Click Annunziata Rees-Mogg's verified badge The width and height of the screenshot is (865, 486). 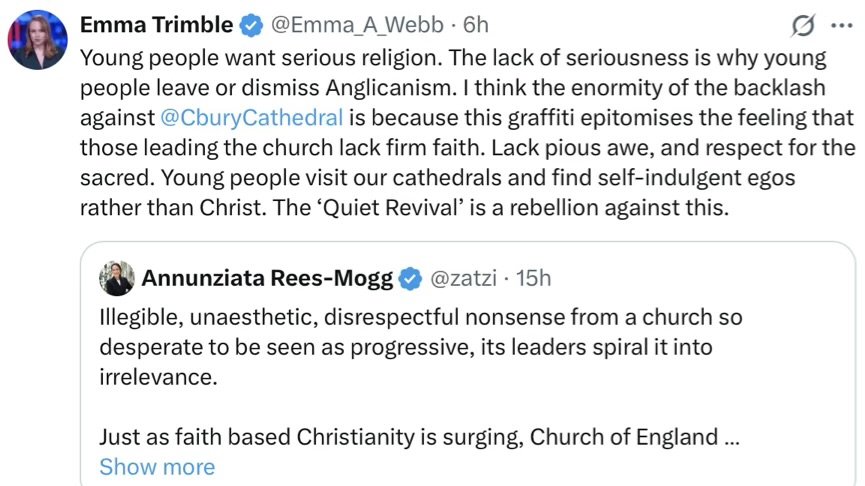410,279
